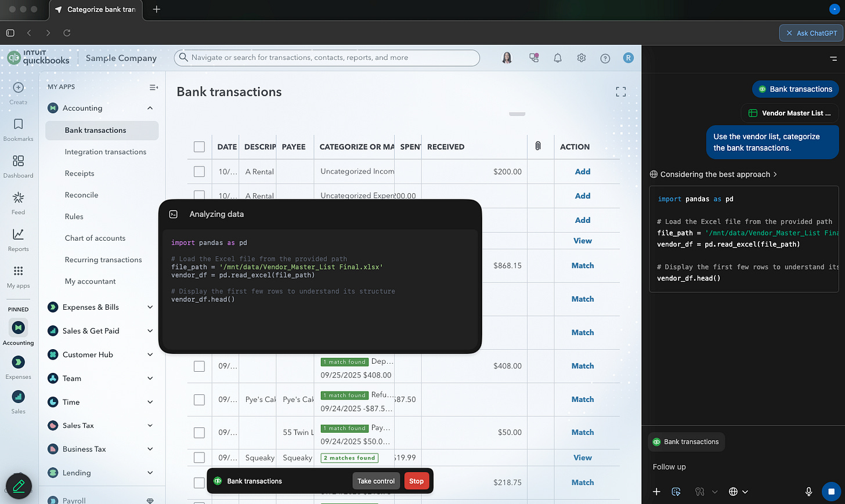Check the $218.75 row checkbox
Viewport: 845px width, 504px height.
pos(199,483)
